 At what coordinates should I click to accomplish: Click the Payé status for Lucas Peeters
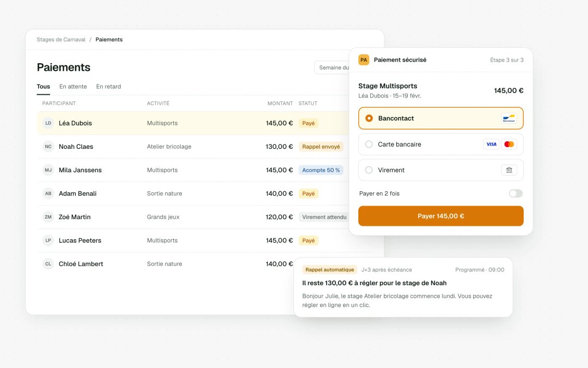[308, 240]
